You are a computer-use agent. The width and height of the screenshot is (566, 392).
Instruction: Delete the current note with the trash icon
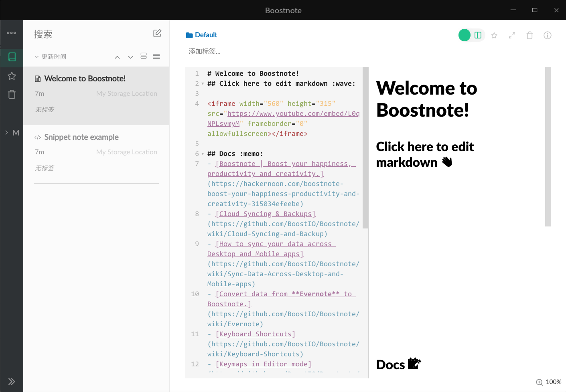tap(529, 35)
